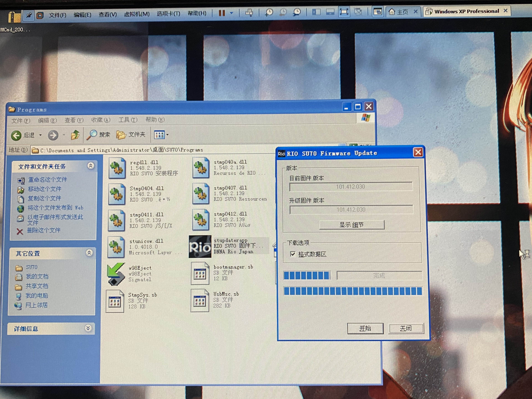Open the views dropdown arrow
Viewport: 532px width, 399px height.
coord(167,135)
